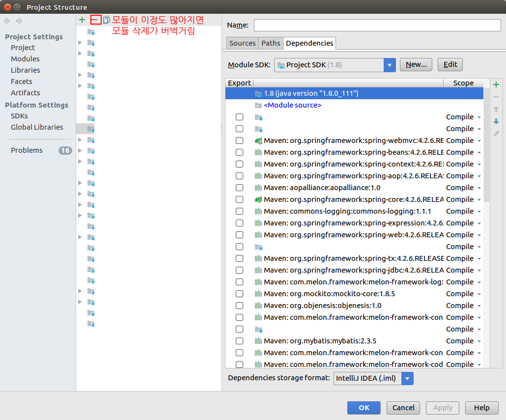The image size is (506, 420).
Task: Enable export for spring-expression
Action: [239, 223]
